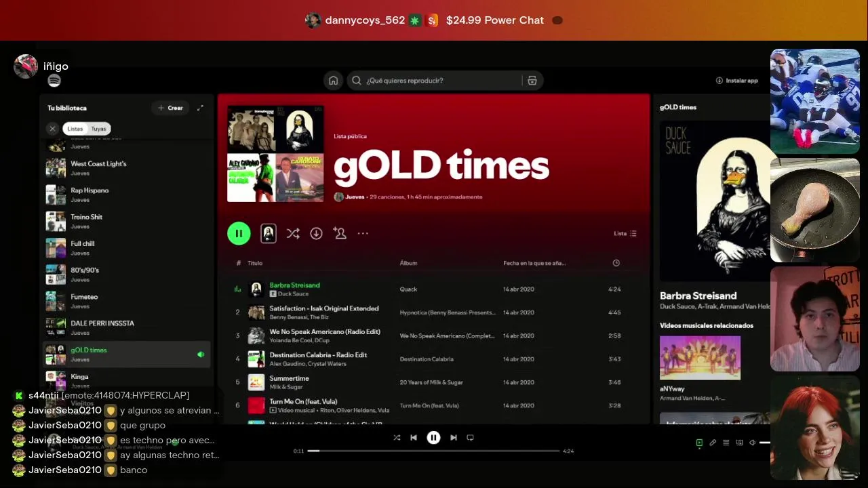Open connect to device icon
868x488 pixels.
[739, 443]
